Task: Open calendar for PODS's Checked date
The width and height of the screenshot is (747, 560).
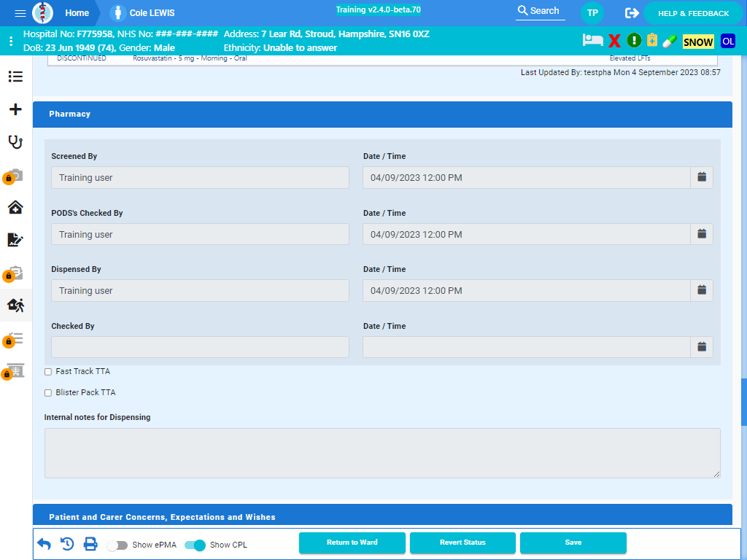Action: 702,234
